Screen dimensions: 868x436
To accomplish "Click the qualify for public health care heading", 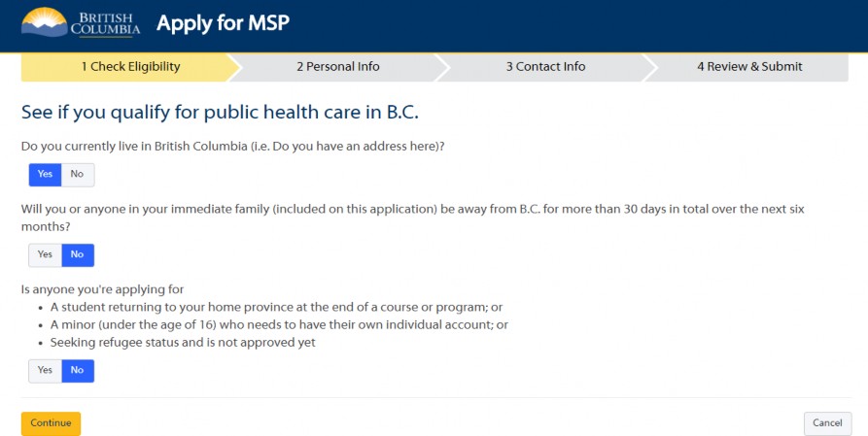I will click(x=220, y=113).
